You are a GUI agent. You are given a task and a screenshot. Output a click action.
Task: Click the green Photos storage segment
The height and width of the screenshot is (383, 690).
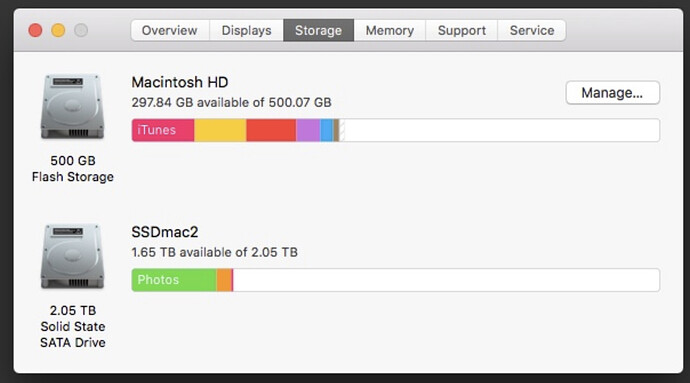pyautogui.click(x=174, y=280)
